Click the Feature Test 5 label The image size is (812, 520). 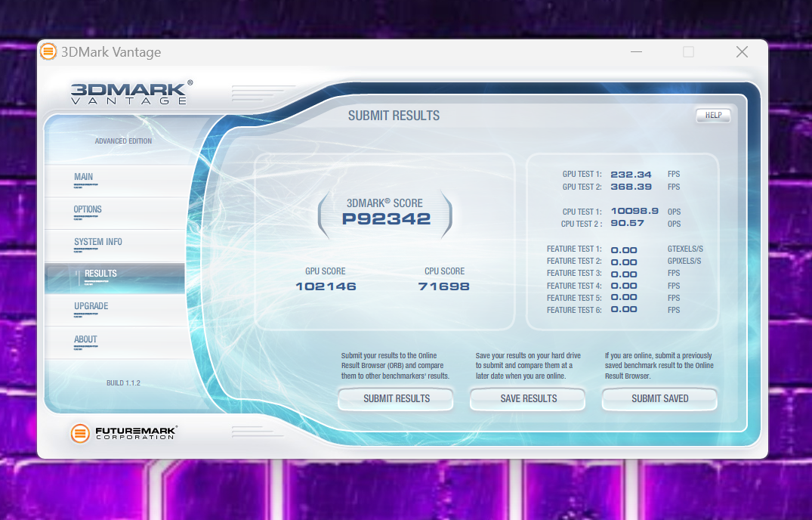point(574,298)
